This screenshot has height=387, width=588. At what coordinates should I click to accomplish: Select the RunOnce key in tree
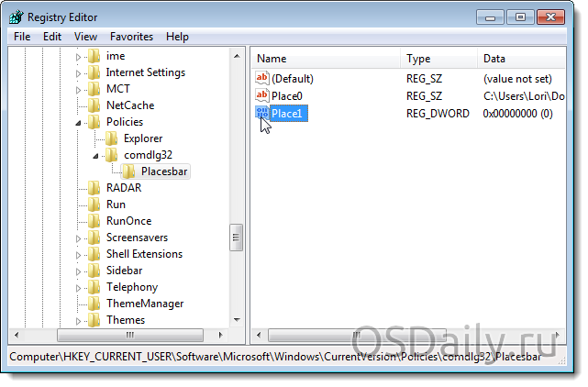point(128,221)
